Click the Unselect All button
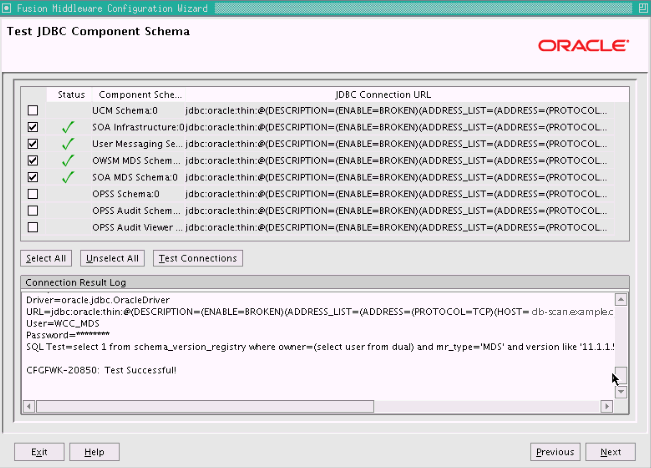 click(x=112, y=258)
